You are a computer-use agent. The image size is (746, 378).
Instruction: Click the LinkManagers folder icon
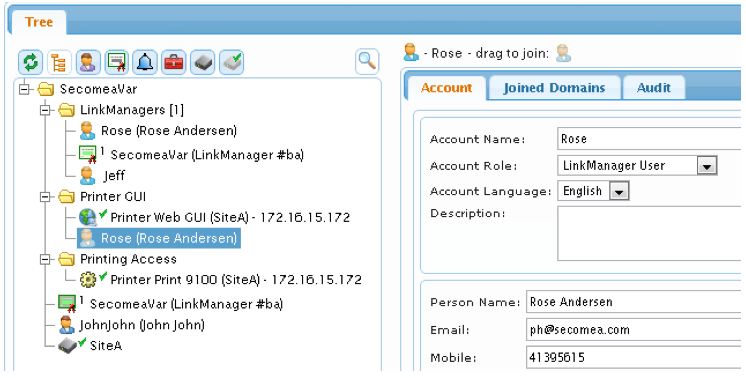(x=67, y=110)
